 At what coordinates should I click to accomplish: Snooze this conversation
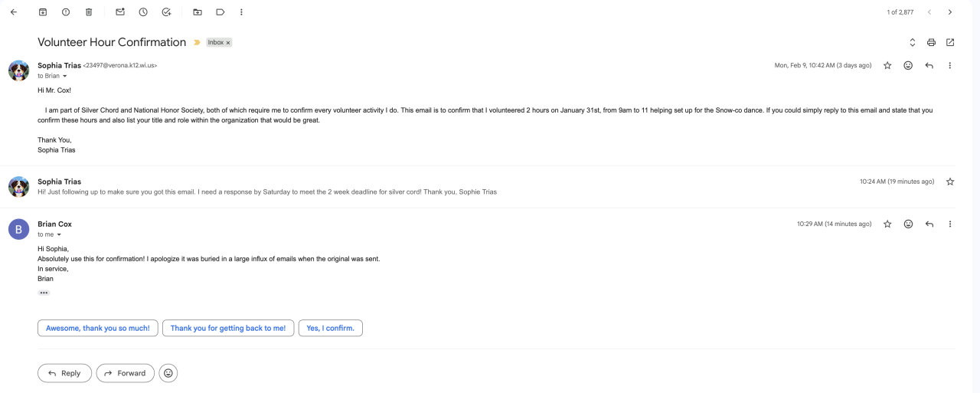click(x=143, y=12)
